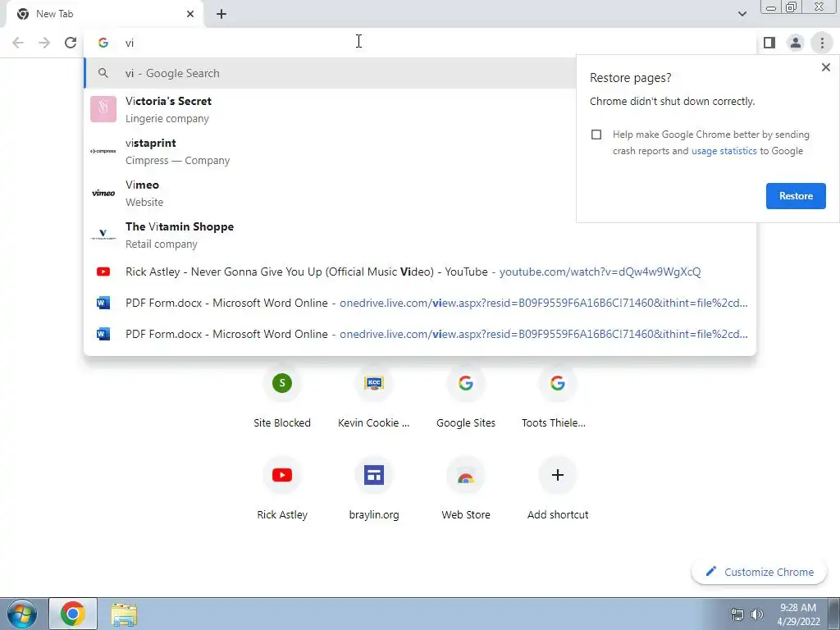Choose the Victoria's Secret suggestion

[330, 109]
